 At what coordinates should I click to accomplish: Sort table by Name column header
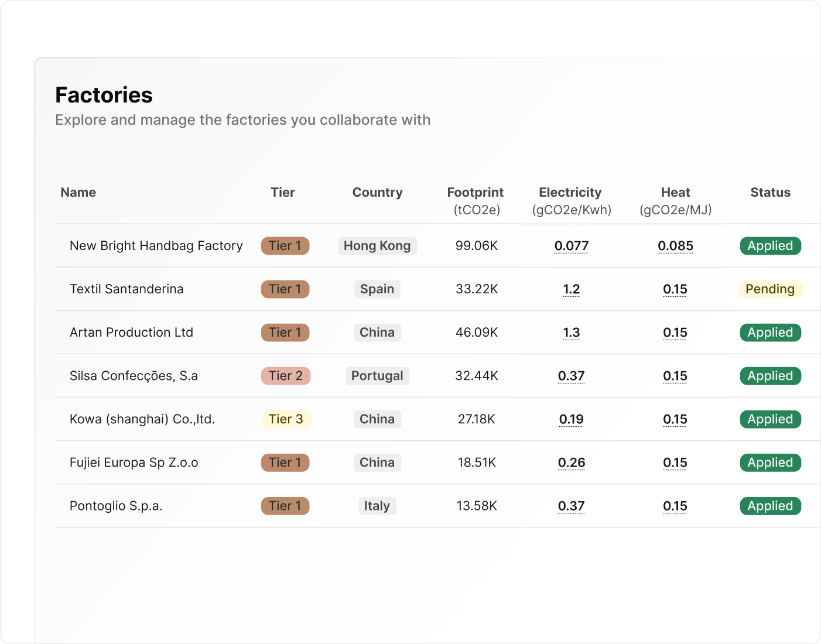tap(78, 193)
